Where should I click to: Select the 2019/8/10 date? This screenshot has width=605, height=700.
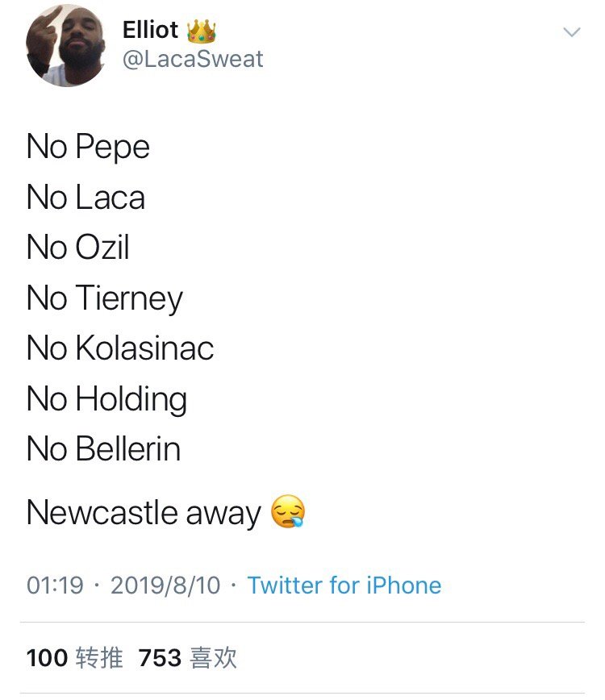165,585
